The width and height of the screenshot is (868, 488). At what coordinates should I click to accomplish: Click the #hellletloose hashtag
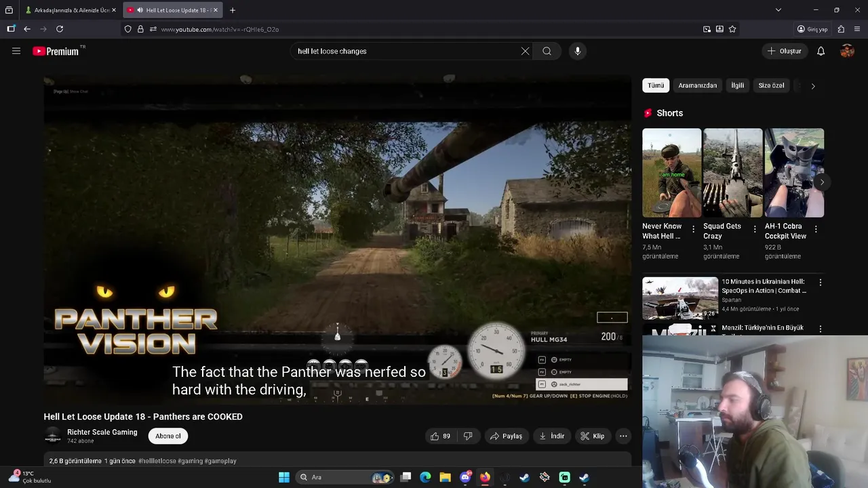pyautogui.click(x=157, y=461)
